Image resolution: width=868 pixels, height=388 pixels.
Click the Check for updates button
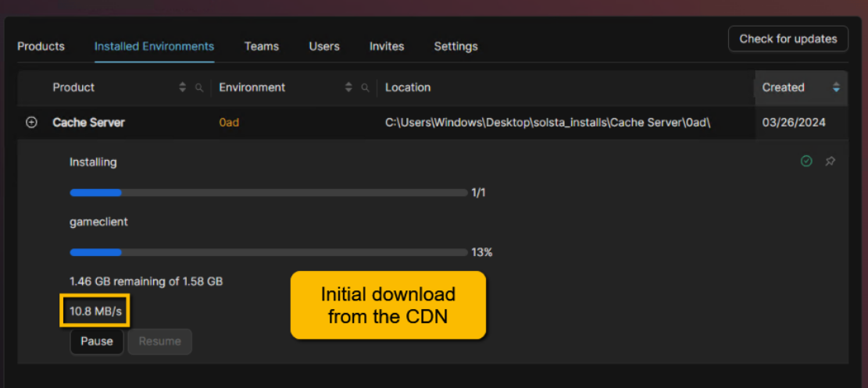[788, 39]
